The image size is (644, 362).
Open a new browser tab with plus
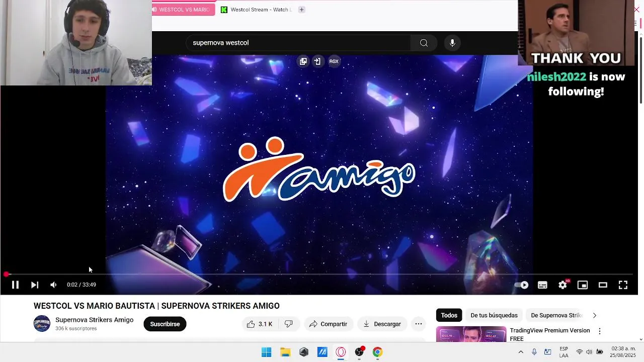tap(301, 10)
